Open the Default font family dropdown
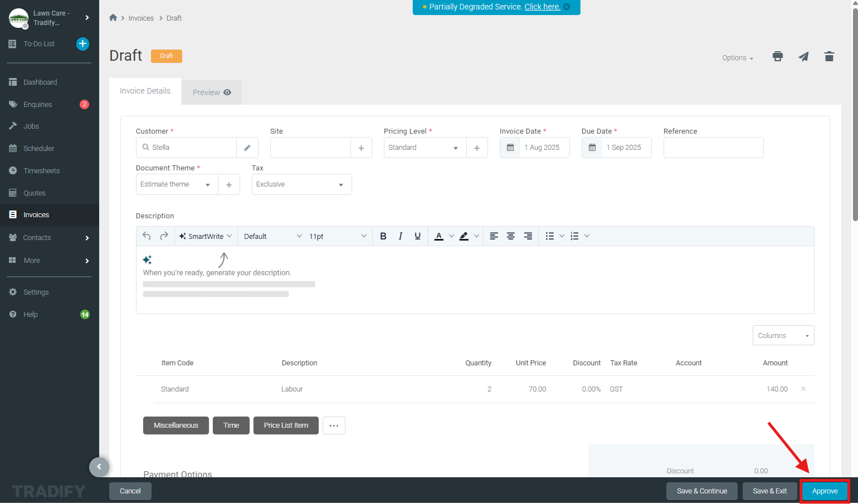This screenshot has width=858, height=504. point(273,236)
